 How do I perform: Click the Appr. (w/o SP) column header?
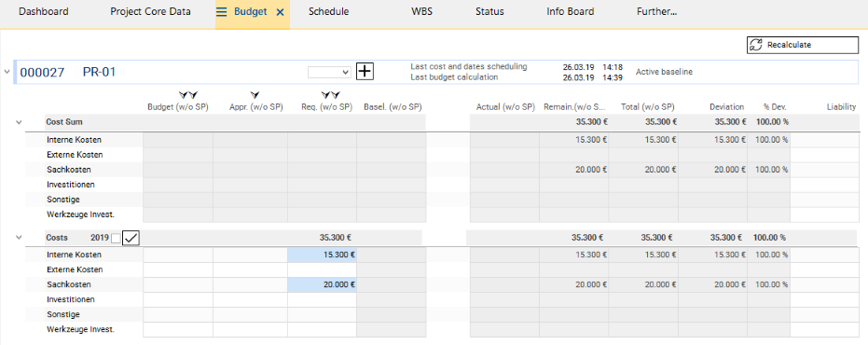(256, 107)
